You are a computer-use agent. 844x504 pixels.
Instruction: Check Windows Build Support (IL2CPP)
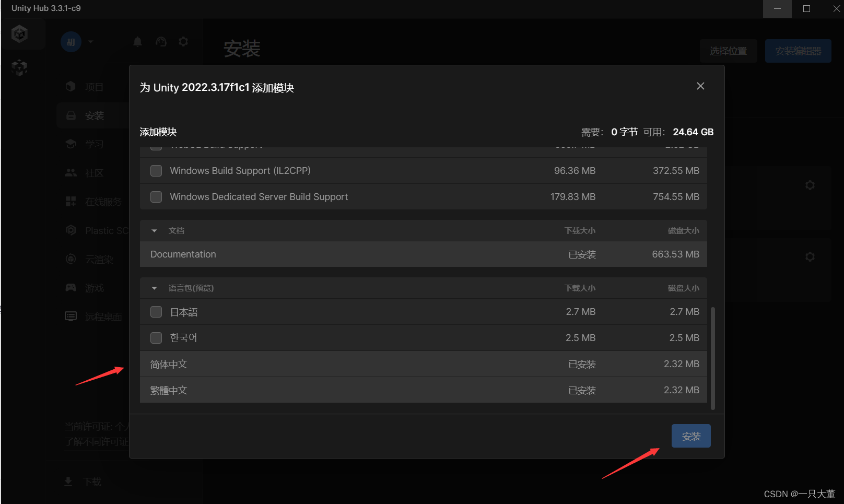[x=156, y=171]
